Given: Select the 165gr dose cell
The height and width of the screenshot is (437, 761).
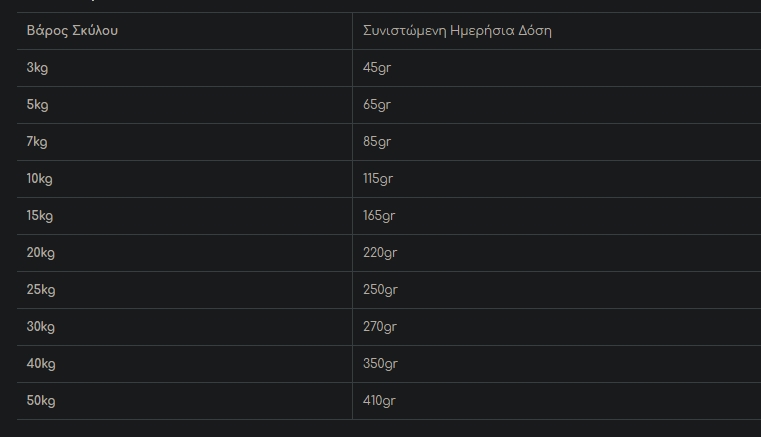Looking at the screenshot, I should (x=380, y=216).
